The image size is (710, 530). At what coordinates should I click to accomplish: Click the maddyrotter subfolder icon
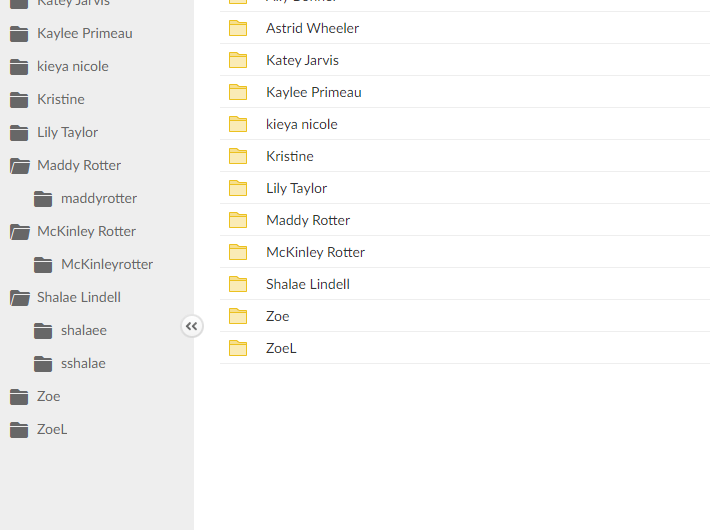pyautogui.click(x=43, y=199)
